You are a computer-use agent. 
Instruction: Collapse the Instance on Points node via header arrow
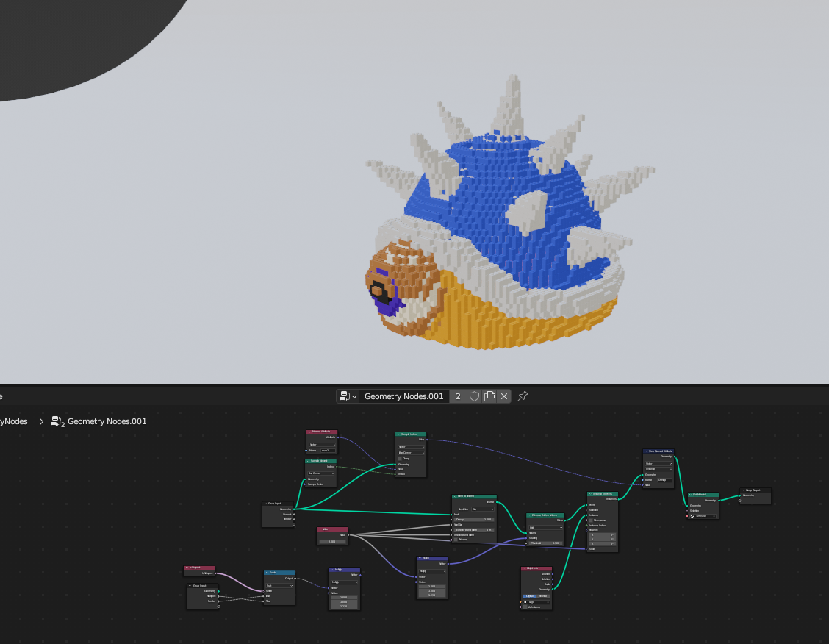point(590,494)
